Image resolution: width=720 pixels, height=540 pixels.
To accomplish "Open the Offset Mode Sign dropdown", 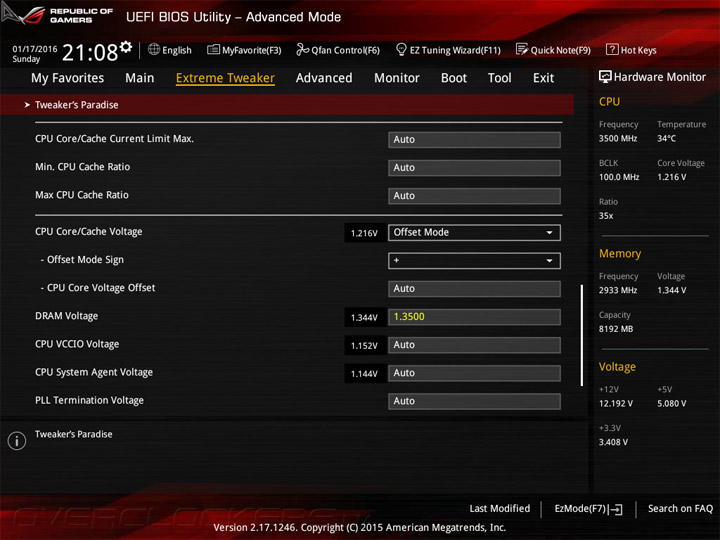I will click(x=474, y=261).
